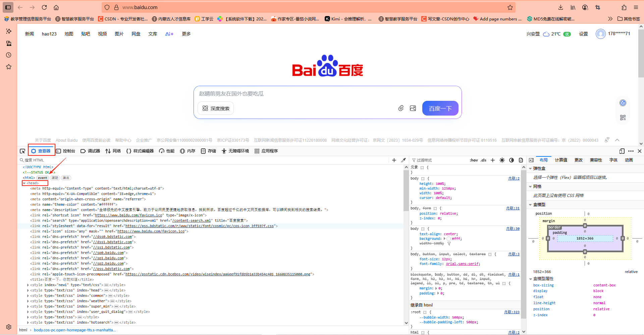Click image search icon in Baidu search box
This screenshot has height=335, width=644.
pos(413,108)
